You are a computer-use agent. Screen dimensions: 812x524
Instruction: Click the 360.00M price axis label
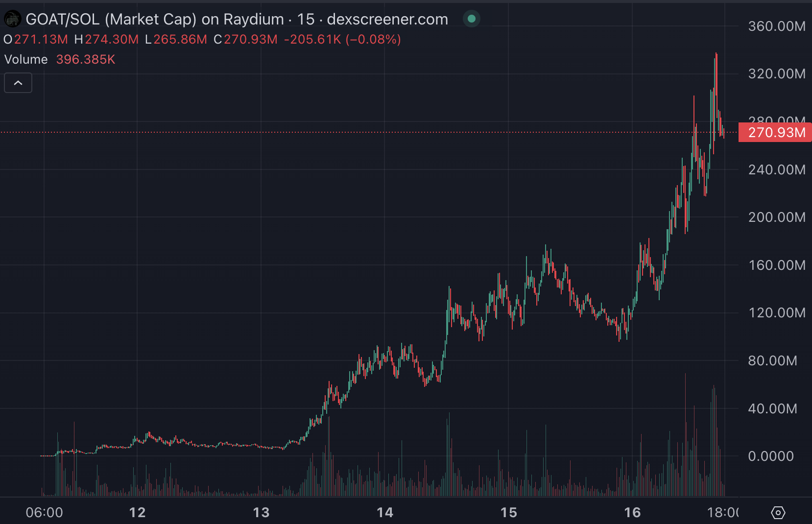click(776, 26)
